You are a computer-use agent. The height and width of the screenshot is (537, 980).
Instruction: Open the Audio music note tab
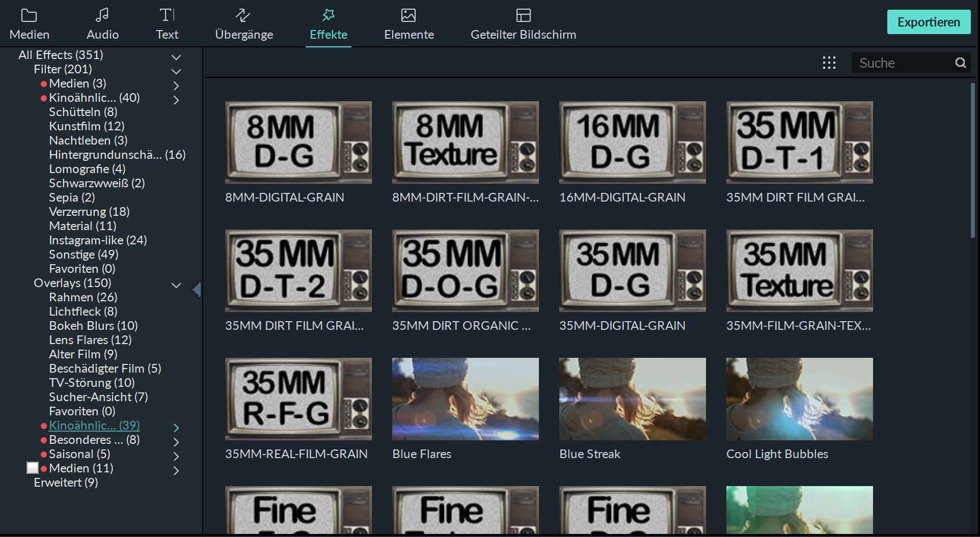click(x=102, y=15)
